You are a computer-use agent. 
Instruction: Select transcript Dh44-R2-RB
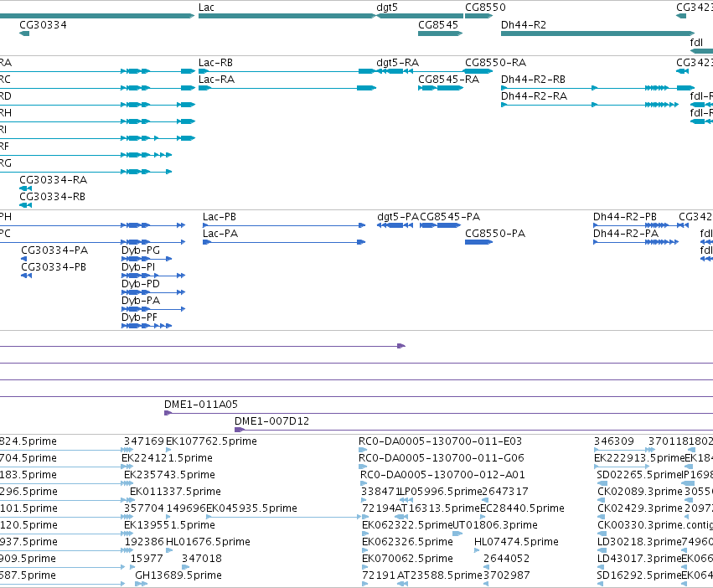[x=598, y=88]
